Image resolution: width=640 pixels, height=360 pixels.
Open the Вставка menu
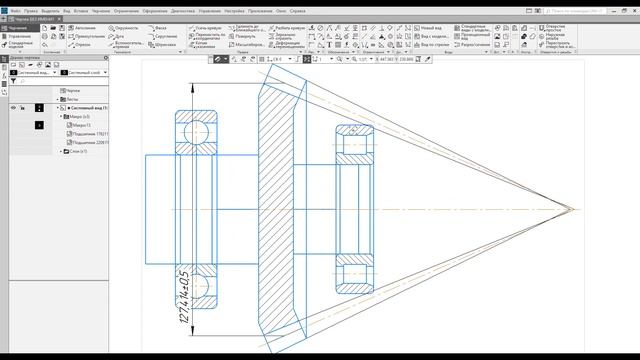tap(81, 11)
